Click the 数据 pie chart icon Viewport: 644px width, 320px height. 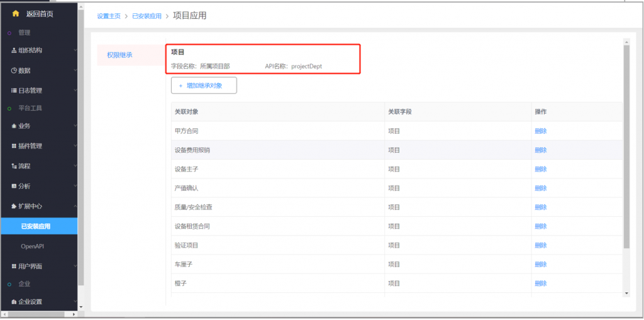(x=14, y=70)
